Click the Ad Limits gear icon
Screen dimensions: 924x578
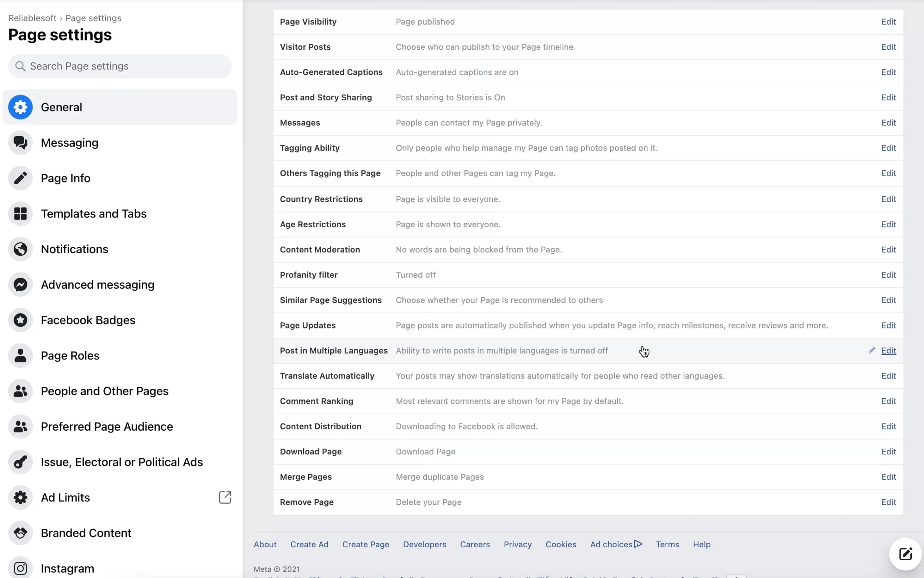(x=20, y=497)
